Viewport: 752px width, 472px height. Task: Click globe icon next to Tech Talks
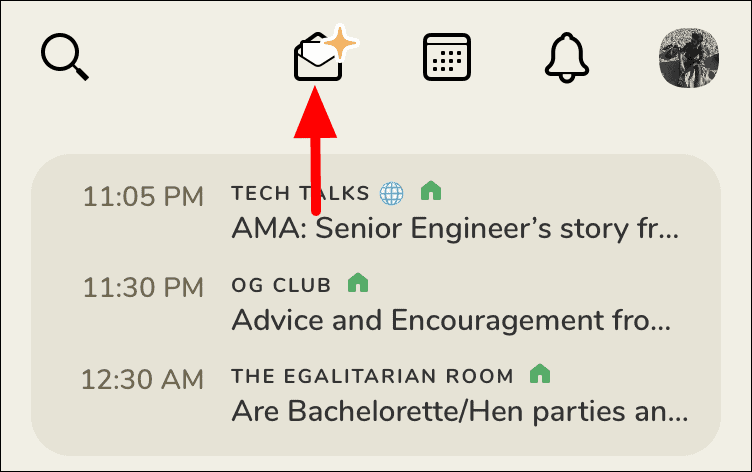[391, 193]
